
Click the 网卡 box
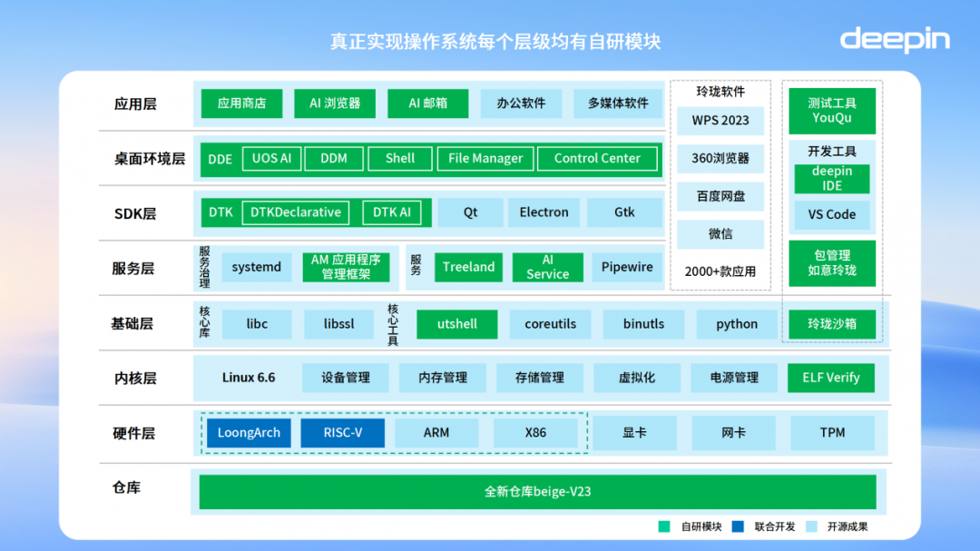point(733,433)
